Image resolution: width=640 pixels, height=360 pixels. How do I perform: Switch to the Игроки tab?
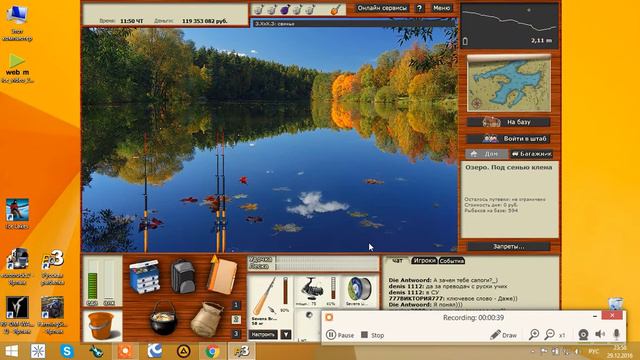coord(424,260)
